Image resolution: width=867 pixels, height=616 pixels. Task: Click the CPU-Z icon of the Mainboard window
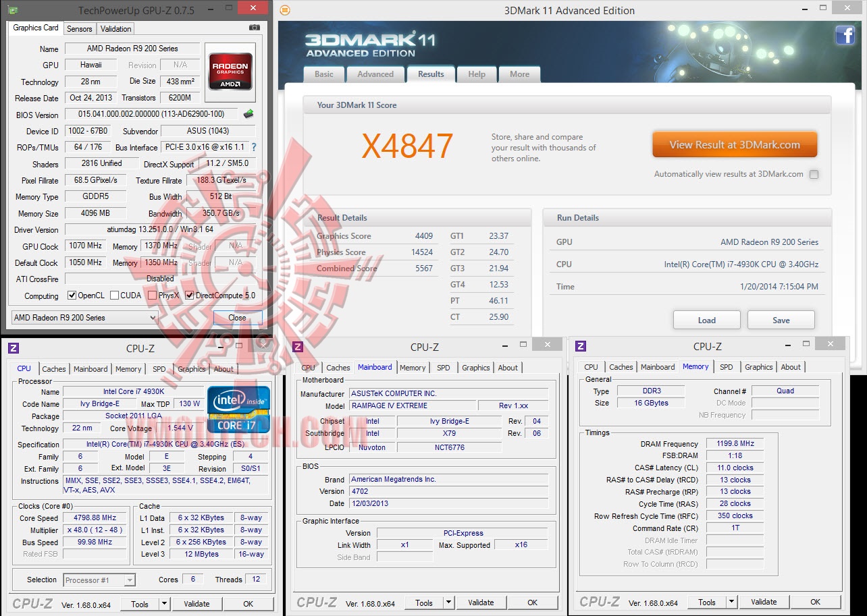click(x=298, y=347)
